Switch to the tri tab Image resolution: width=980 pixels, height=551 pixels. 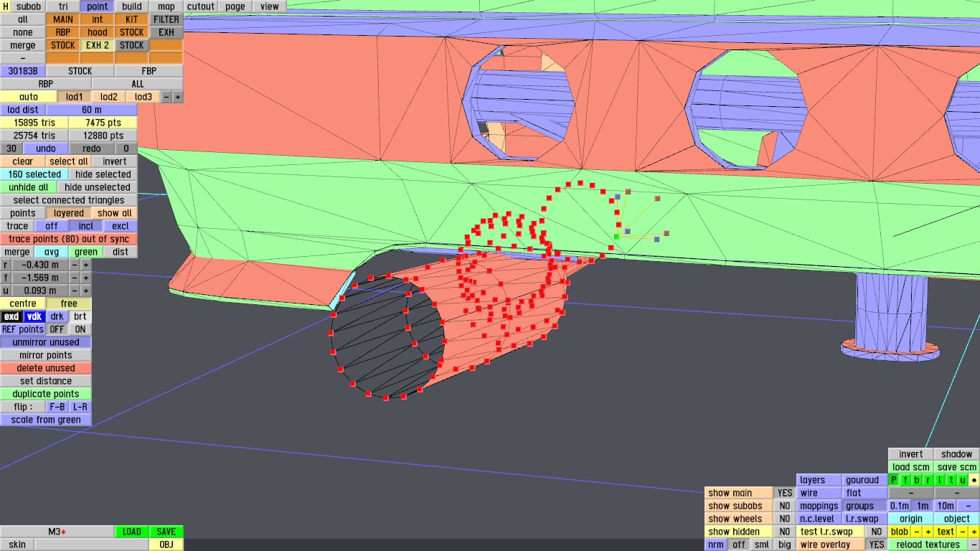coord(63,6)
